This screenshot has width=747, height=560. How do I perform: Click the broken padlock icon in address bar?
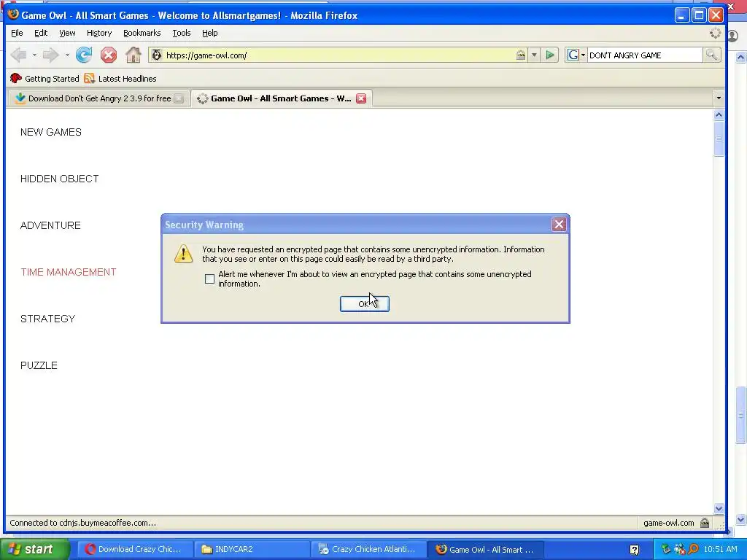click(521, 55)
